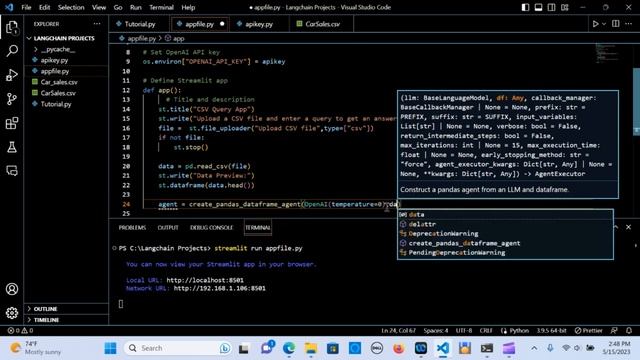Expand the TIMELINE section

click(46, 320)
